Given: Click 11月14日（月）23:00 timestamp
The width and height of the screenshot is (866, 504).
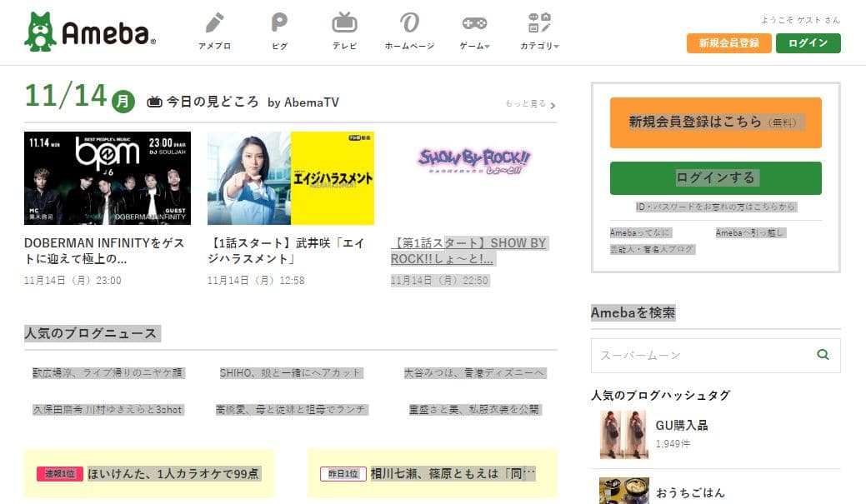Looking at the screenshot, I should click(73, 281).
